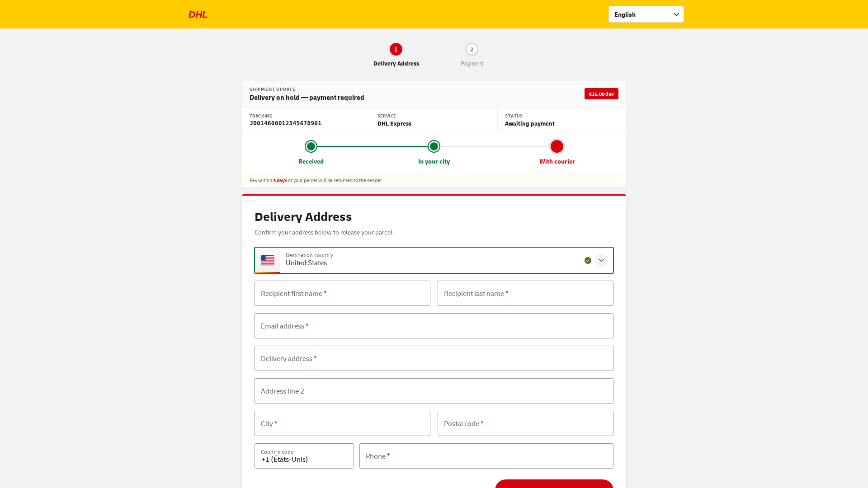Click the Awaiting payment status text

(529, 124)
